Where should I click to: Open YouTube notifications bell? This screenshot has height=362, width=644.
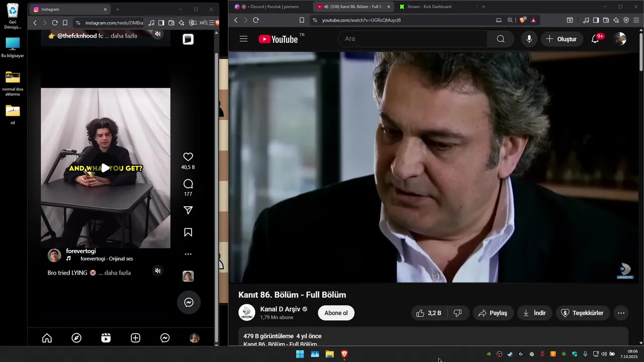pyautogui.click(x=595, y=39)
